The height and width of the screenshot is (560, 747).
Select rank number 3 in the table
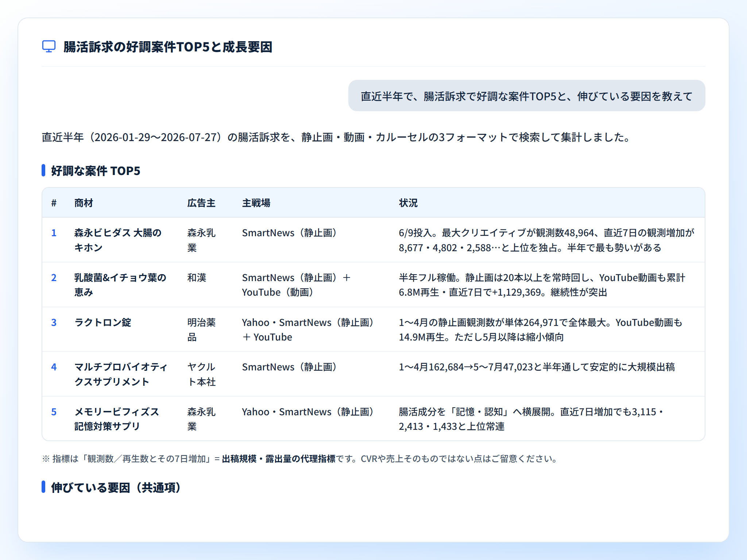coord(54,322)
